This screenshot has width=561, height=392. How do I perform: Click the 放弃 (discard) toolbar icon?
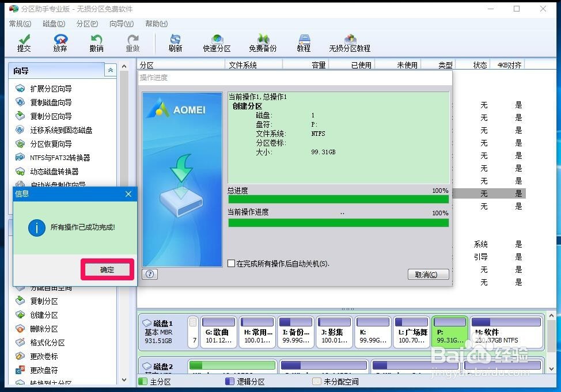coord(60,43)
